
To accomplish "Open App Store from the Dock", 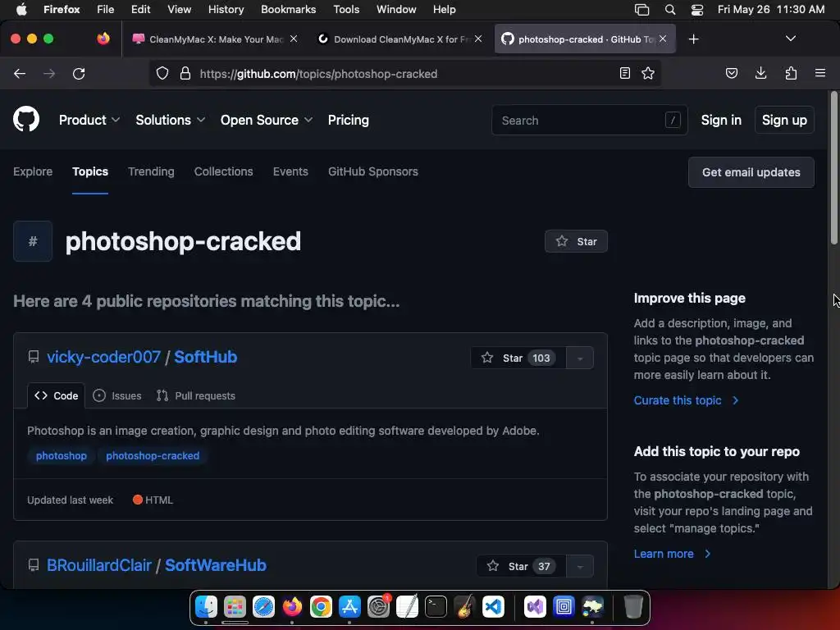I will point(349,607).
